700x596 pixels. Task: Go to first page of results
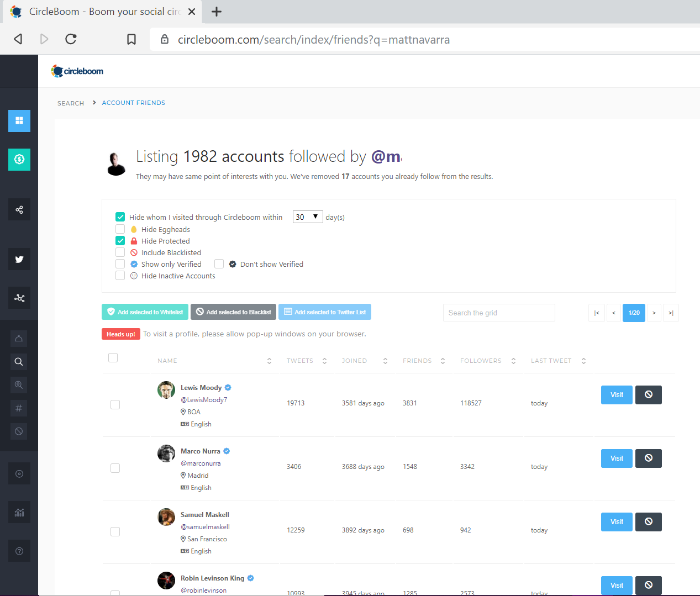point(597,313)
